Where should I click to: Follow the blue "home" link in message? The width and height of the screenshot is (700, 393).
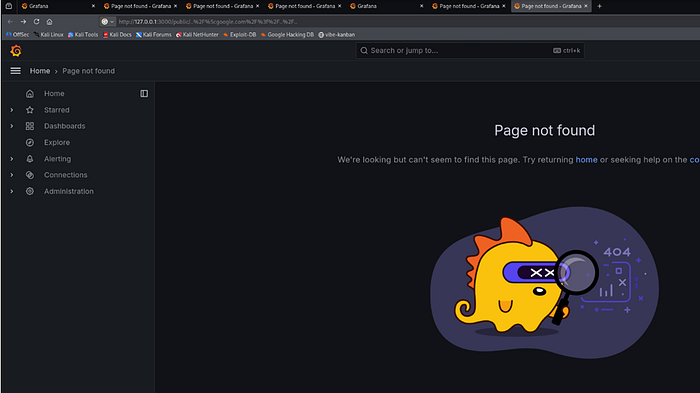tap(586, 159)
